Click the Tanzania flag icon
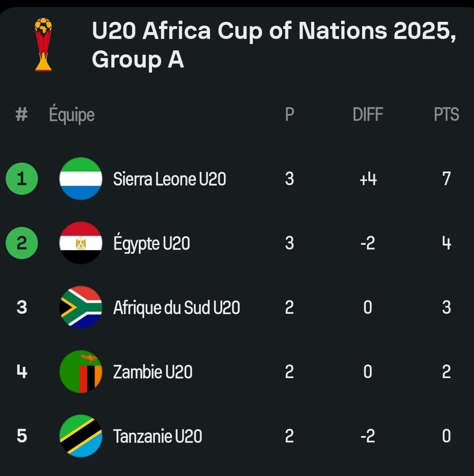The image size is (474, 476). 81,436
